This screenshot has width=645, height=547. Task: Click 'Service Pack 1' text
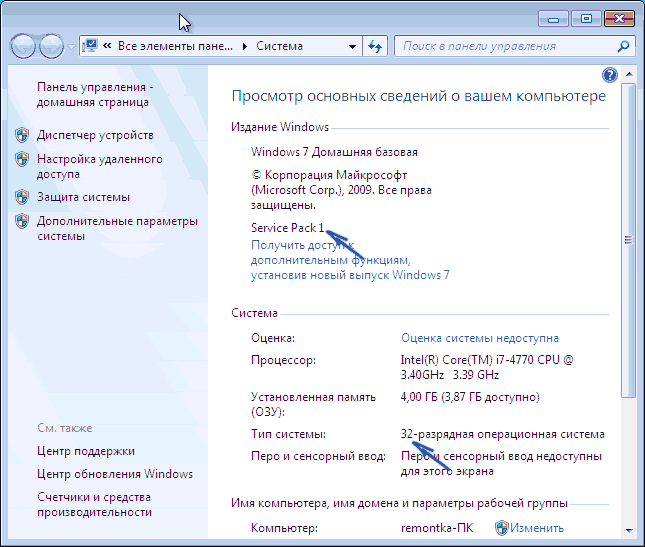coord(288,228)
